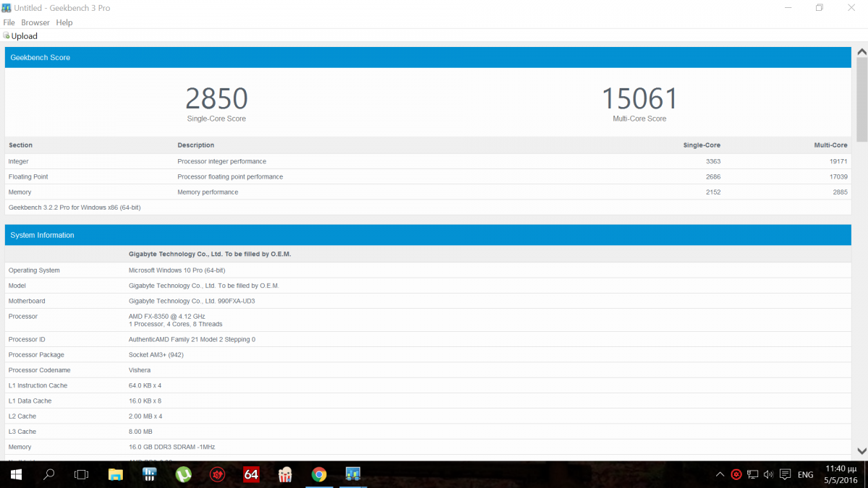Viewport: 868px width, 488px height.
Task: Click the scrollbar up arrow
Action: click(x=861, y=51)
